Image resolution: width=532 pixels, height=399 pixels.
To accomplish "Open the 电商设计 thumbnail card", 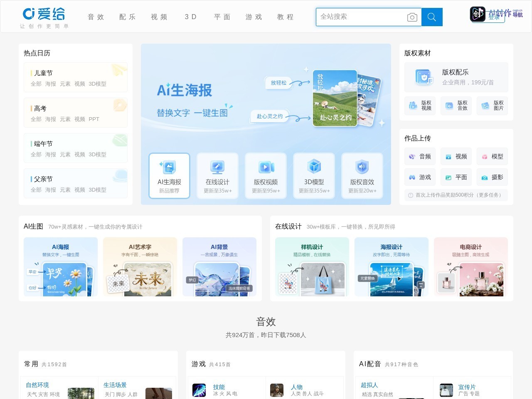I will tap(471, 267).
